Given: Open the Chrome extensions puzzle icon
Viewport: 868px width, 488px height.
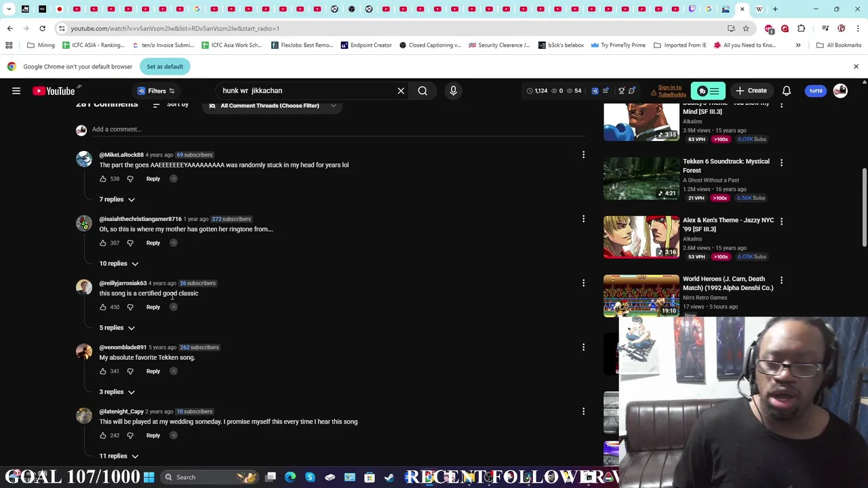Looking at the screenshot, I should click(802, 28).
